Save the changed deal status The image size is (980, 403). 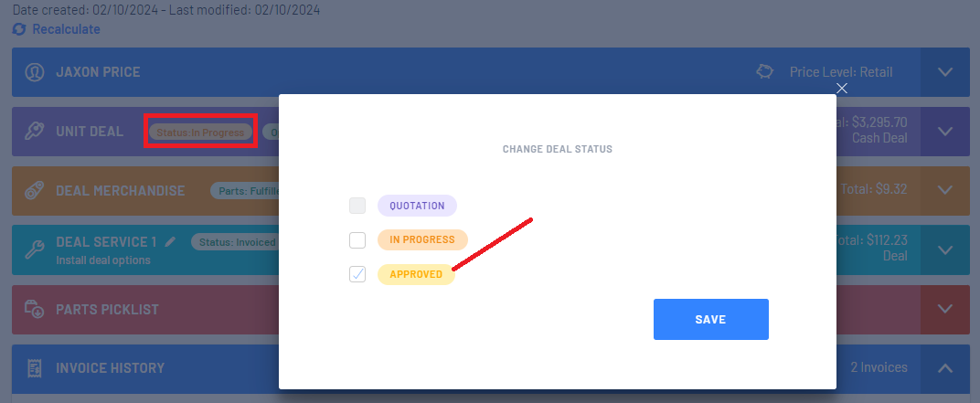[x=711, y=319]
